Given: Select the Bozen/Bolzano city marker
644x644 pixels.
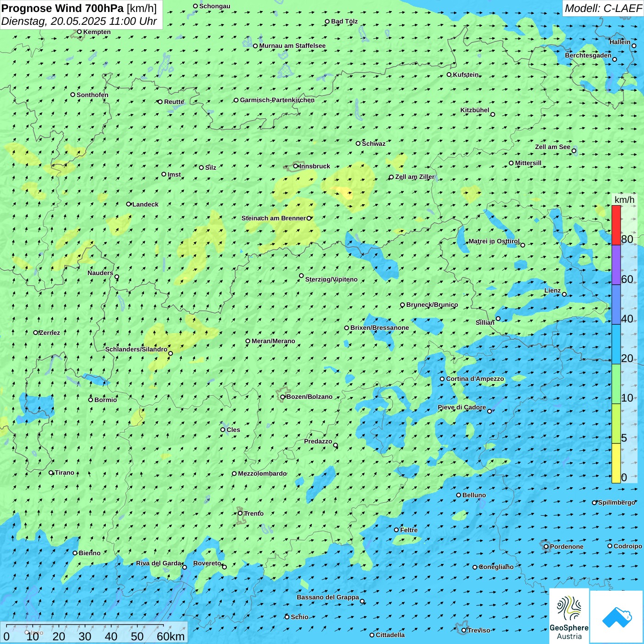Looking at the screenshot, I should point(283,397).
